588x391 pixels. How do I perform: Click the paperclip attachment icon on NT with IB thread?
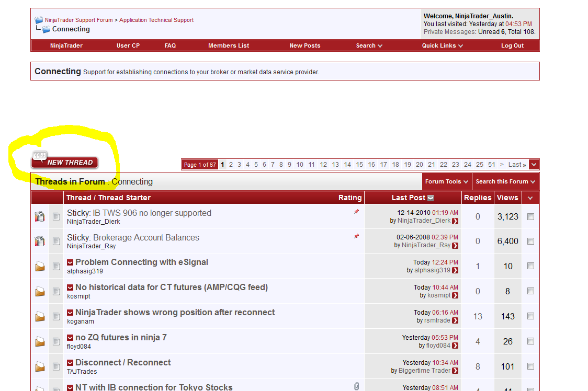point(357,386)
